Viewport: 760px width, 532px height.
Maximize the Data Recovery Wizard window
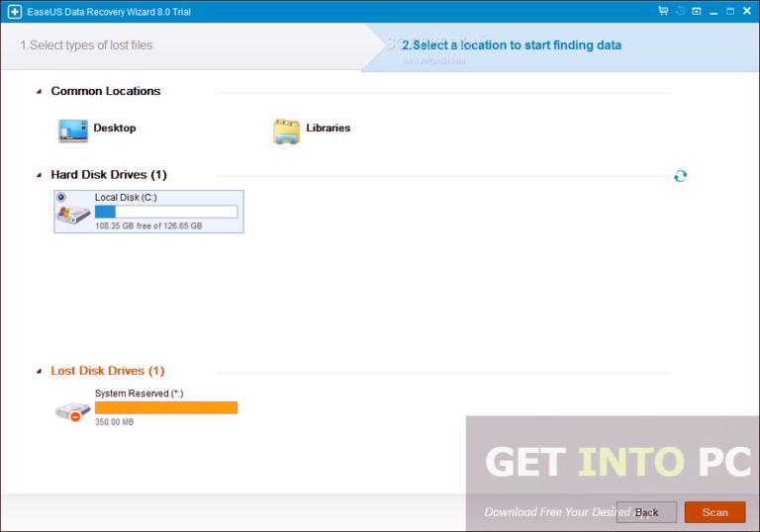coord(730,11)
